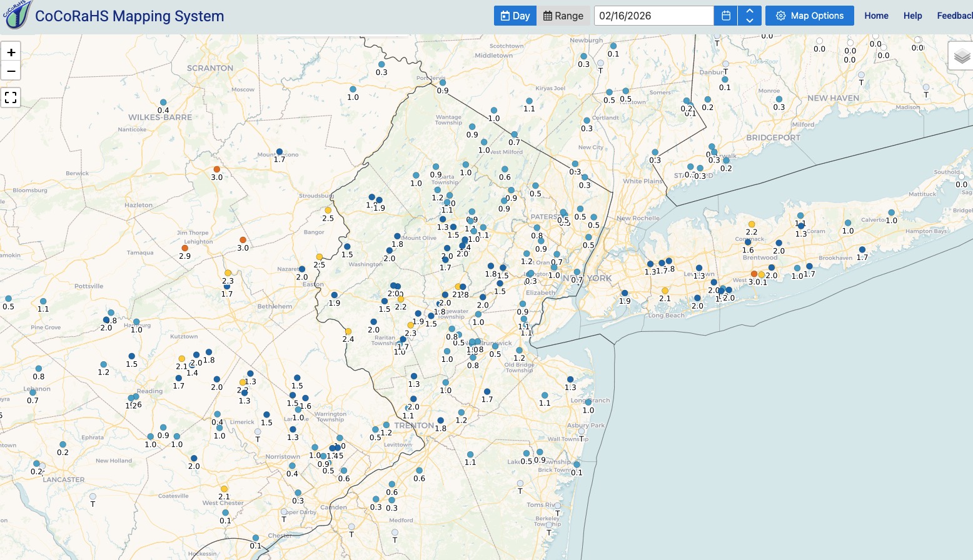Image resolution: width=973 pixels, height=560 pixels.
Task: Click the orange 2.9 marker near Tamaqua
Action: tap(184, 248)
